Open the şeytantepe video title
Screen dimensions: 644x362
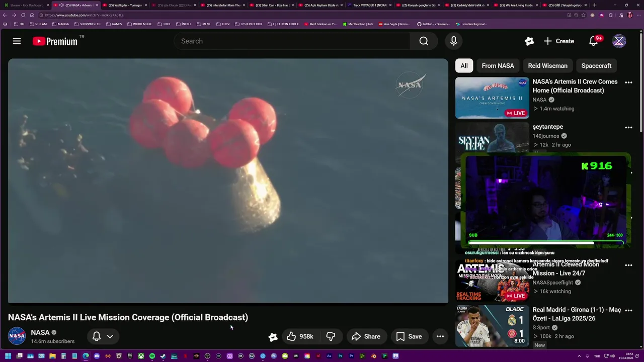tap(548, 127)
